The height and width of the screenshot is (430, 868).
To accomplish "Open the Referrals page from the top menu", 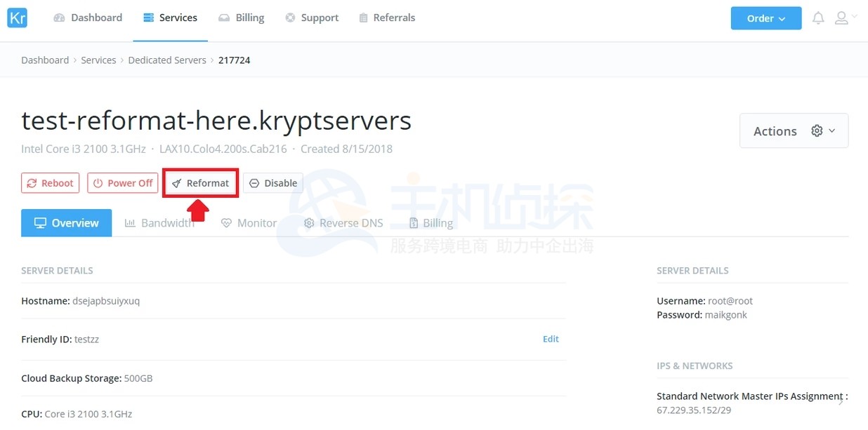I will (394, 18).
